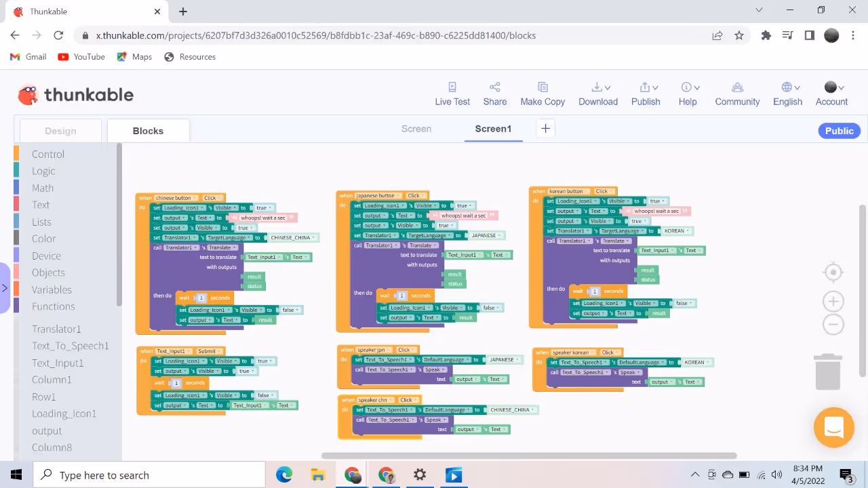Screen dimensions: 868x488
Task: Open the orange chat support bubble
Action: (833, 428)
